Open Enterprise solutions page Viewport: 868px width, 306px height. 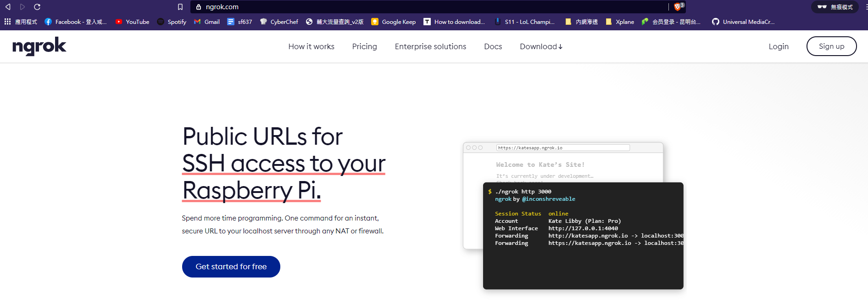click(430, 46)
